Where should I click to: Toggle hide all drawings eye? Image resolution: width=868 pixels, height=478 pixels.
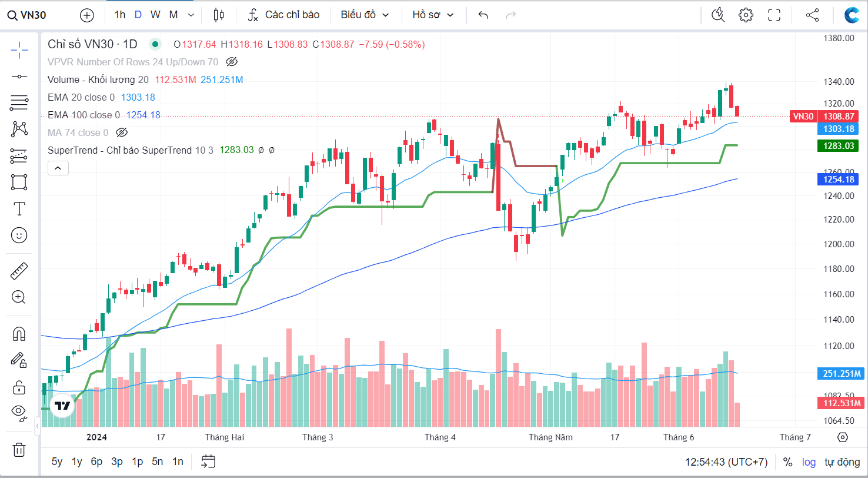[x=19, y=413]
